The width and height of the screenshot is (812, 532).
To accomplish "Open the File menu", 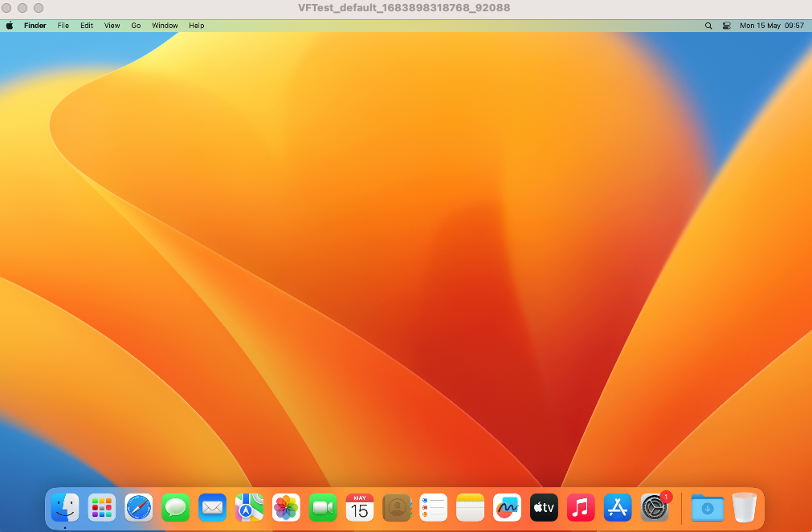I will tap(63, 26).
